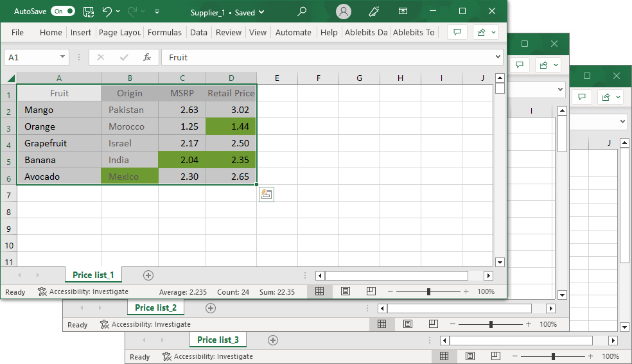The width and height of the screenshot is (632, 364).
Task: Click Page Layout view icon in Price list_3 window
Action: pos(470,356)
